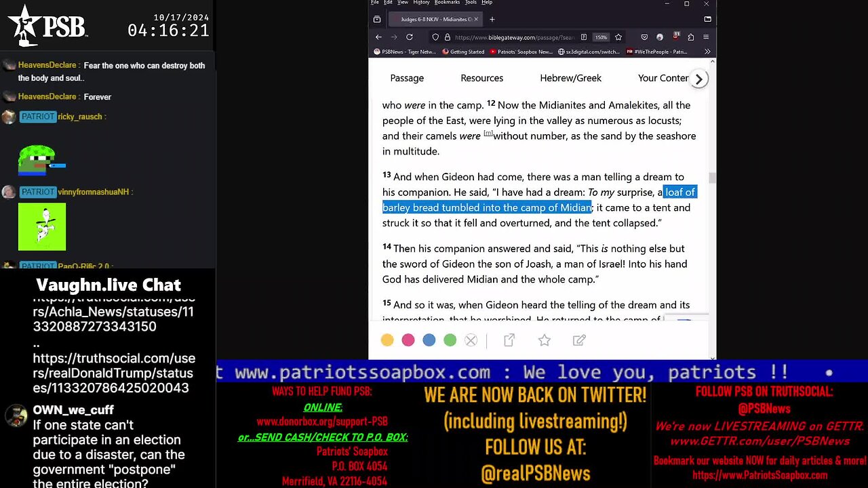The image size is (868, 488).
Task: Switch to the Hebrew/Greek tab
Action: 570,78
